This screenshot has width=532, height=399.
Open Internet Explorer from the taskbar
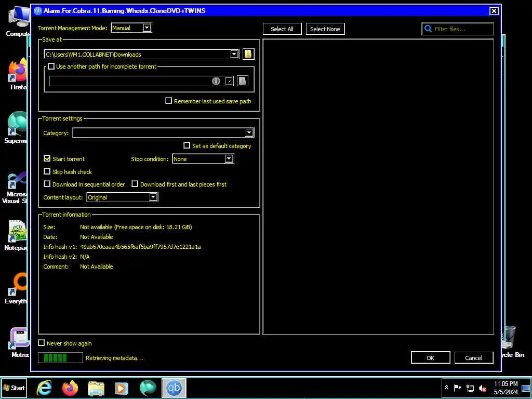[x=45, y=388]
